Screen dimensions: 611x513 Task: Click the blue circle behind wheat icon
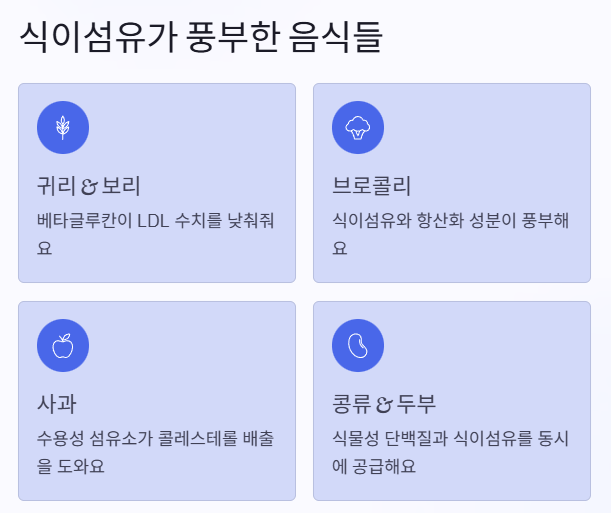pyautogui.click(x=63, y=127)
